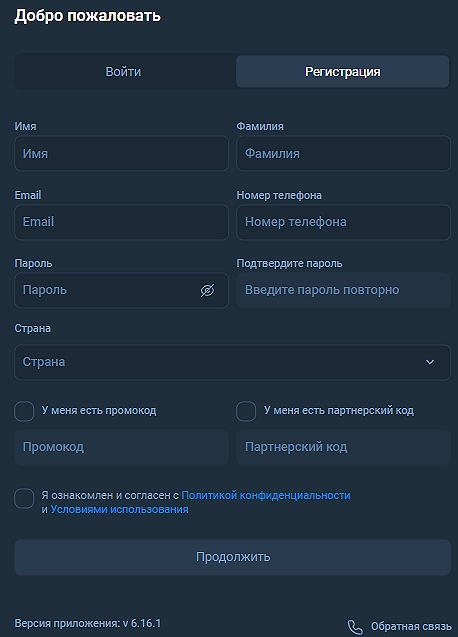Check У меня есть партнерский код box
The height and width of the screenshot is (637, 458).
click(246, 411)
